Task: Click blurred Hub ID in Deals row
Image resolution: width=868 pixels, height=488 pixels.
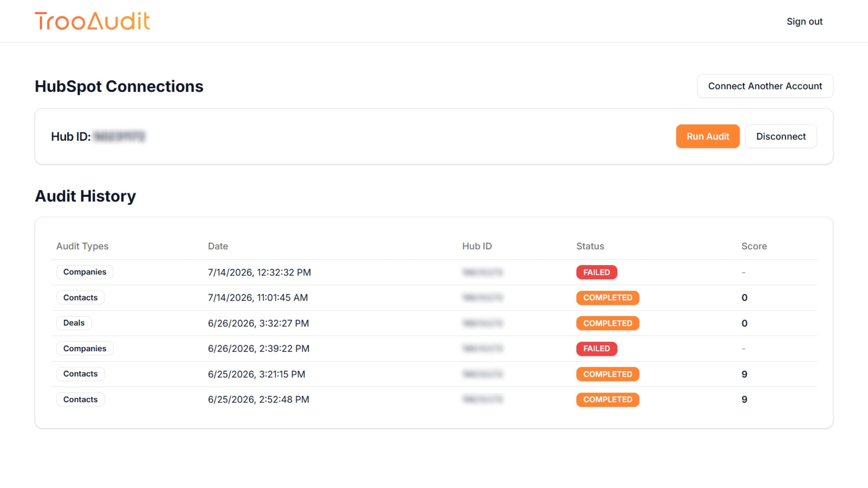Action: click(x=483, y=323)
